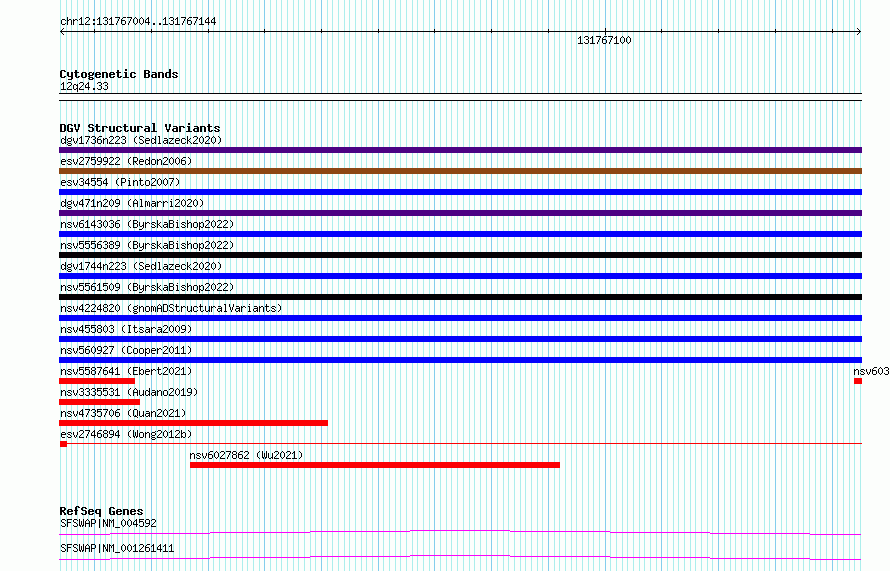Open esv2746894 (Wong2012b) variant label
890x571 pixels.
click(126, 434)
